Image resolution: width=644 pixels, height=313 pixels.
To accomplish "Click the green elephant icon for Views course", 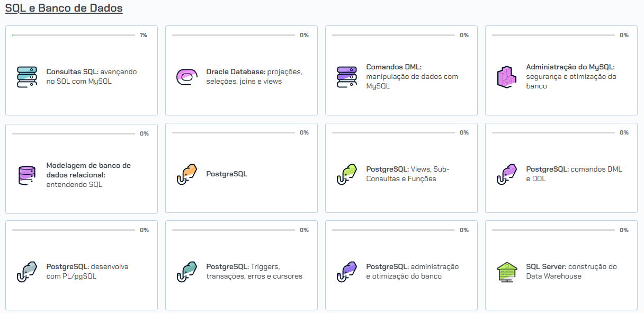I will 347,174.
